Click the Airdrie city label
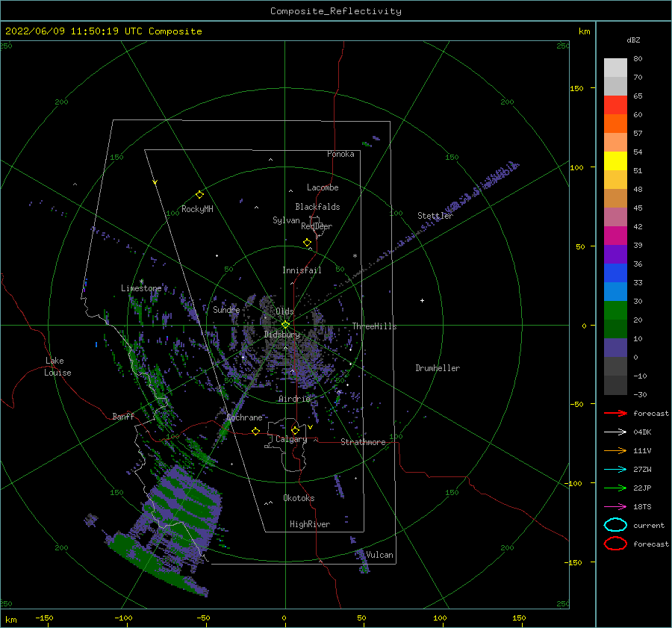Image resolution: width=672 pixels, height=628 pixels. point(294,399)
